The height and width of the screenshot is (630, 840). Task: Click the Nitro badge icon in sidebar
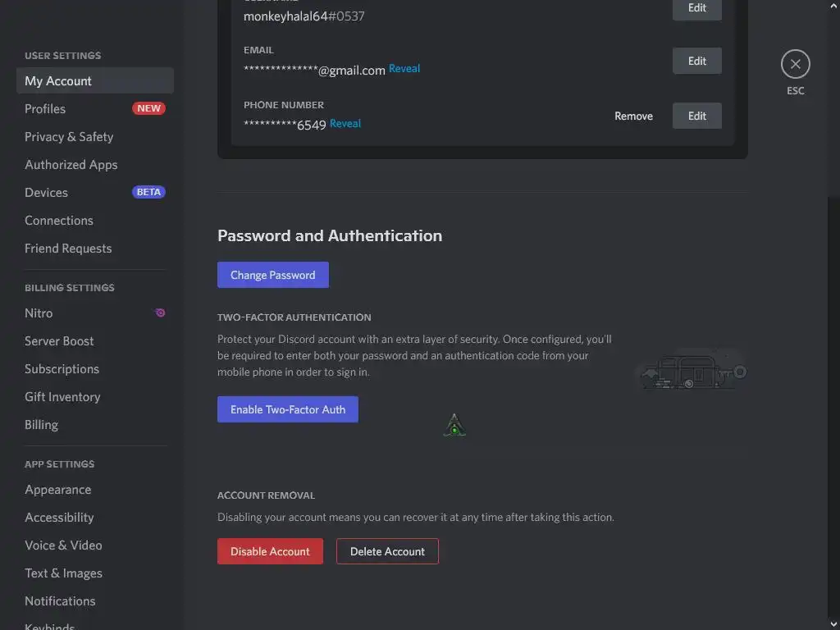point(160,313)
